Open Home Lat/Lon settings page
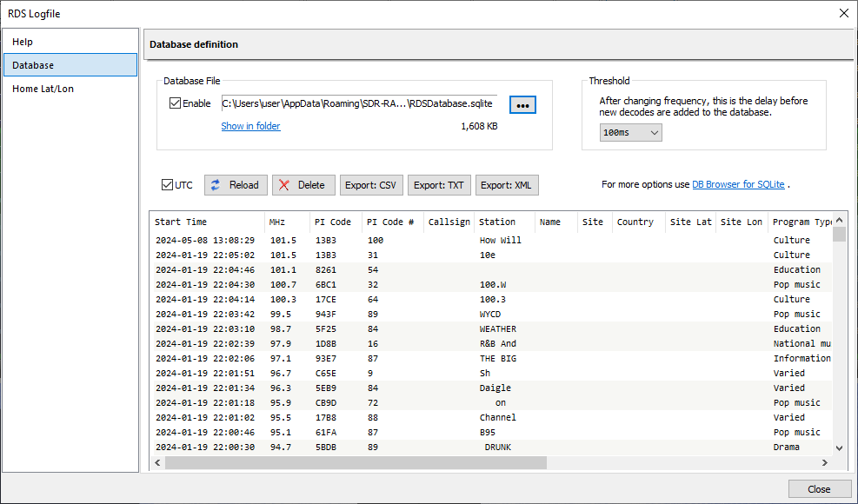Image resolution: width=858 pixels, height=504 pixels. (70, 89)
